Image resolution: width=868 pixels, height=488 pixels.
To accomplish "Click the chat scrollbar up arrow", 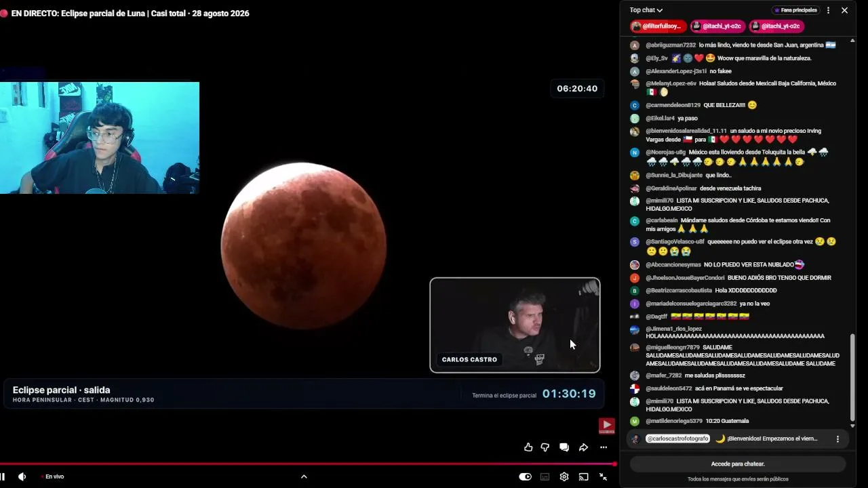I will pos(852,41).
